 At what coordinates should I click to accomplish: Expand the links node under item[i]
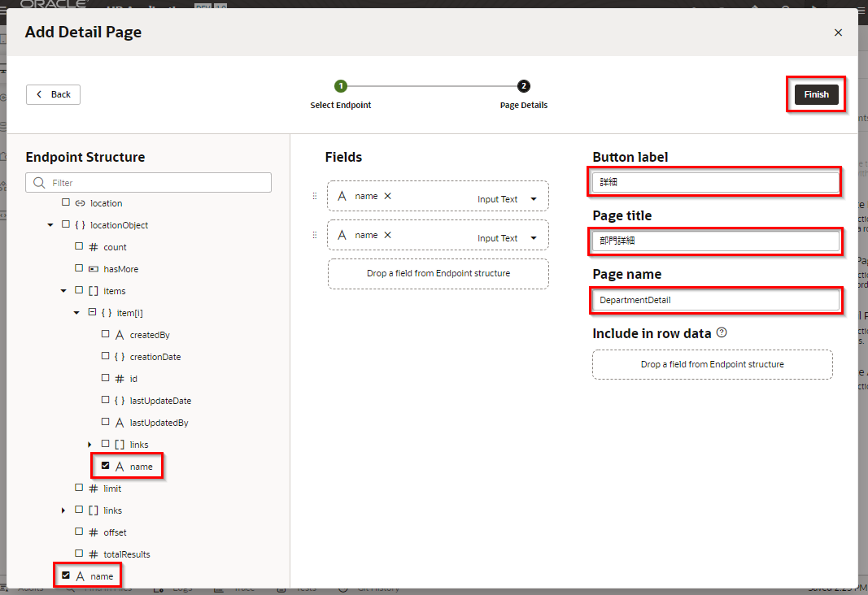pyautogui.click(x=90, y=445)
